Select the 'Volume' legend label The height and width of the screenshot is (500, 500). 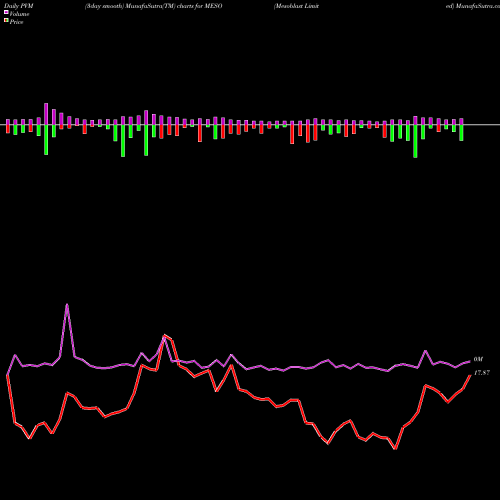click(x=19, y=14)
